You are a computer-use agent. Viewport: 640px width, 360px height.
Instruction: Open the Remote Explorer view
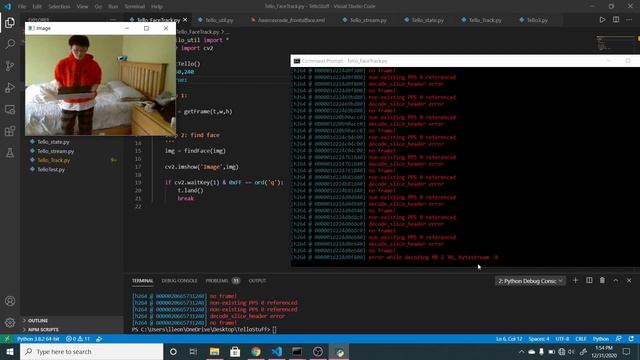(x=10, y=109)
